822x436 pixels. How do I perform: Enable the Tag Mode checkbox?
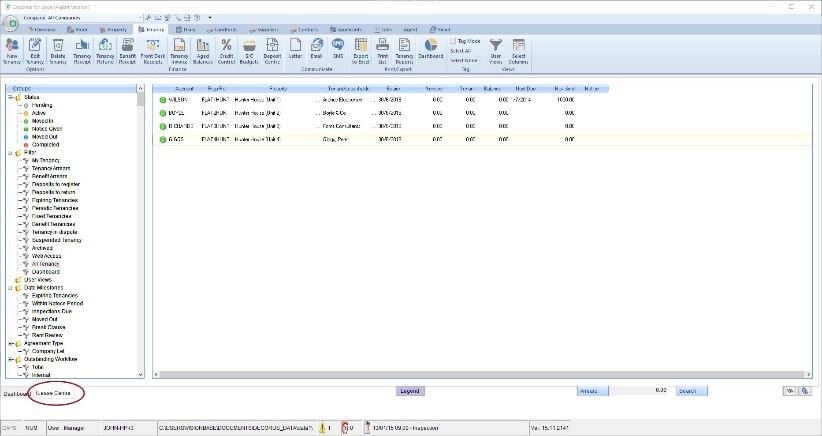click(454, 41)
